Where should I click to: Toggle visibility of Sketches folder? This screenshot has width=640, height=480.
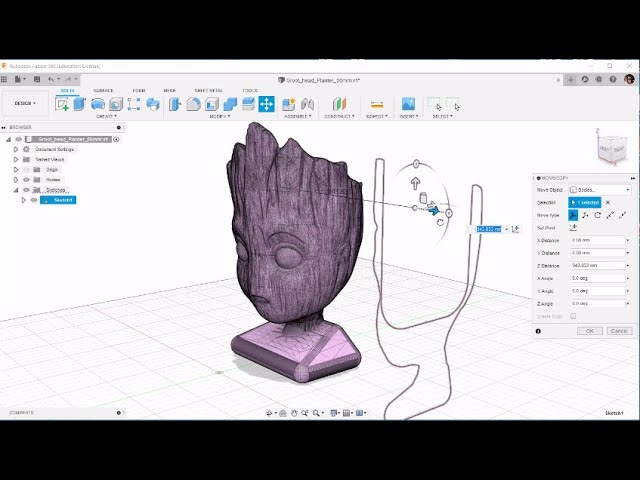pyautogui.click(x=27, y=190)
